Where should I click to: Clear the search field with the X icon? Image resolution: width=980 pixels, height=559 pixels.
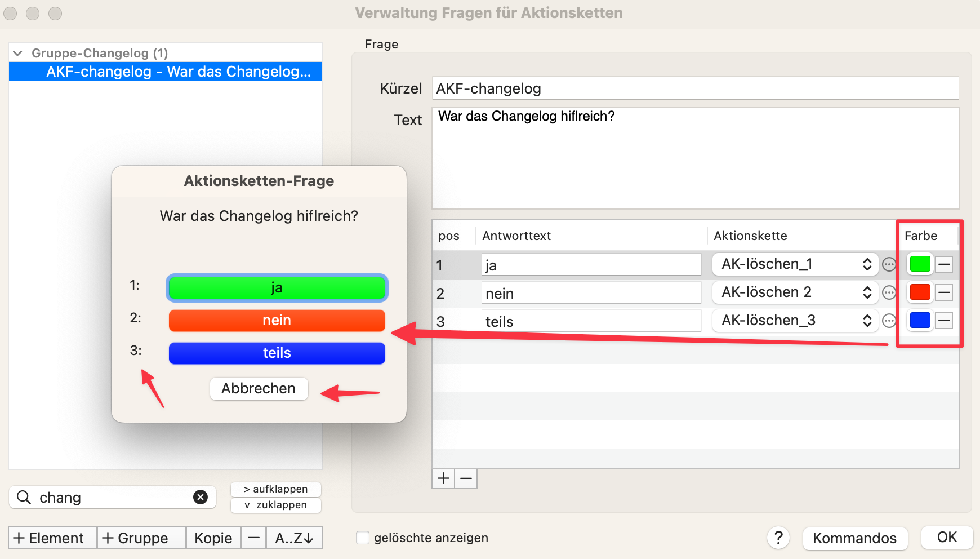(201, 497)
